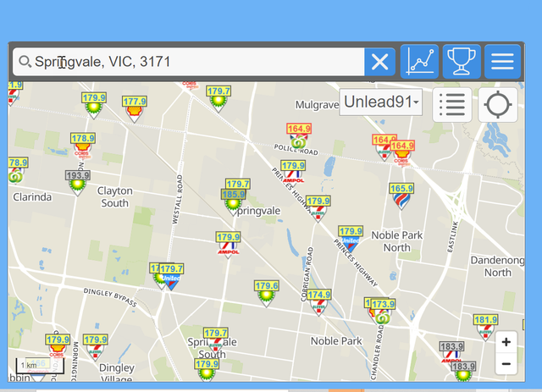Select BP station priced 185.9

233,202
